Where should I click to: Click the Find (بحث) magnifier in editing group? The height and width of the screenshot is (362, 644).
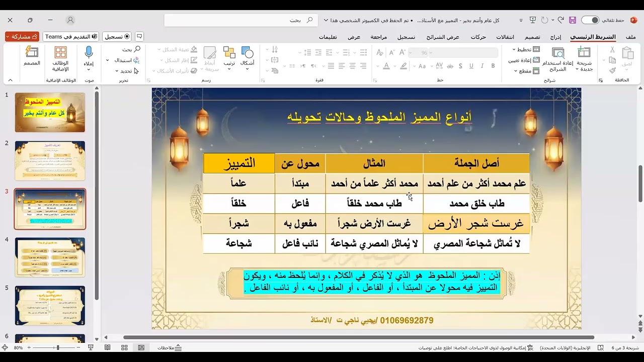137,49
